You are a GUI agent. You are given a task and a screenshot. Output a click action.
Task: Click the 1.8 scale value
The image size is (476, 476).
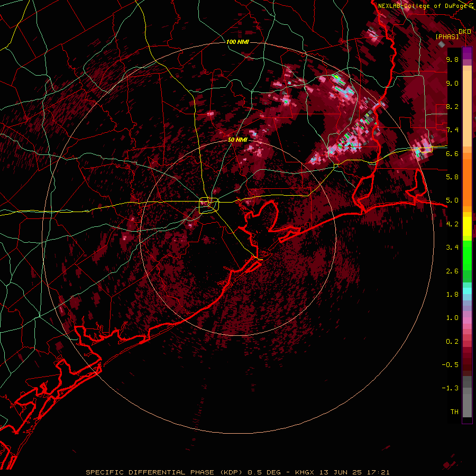coord(452,295)
